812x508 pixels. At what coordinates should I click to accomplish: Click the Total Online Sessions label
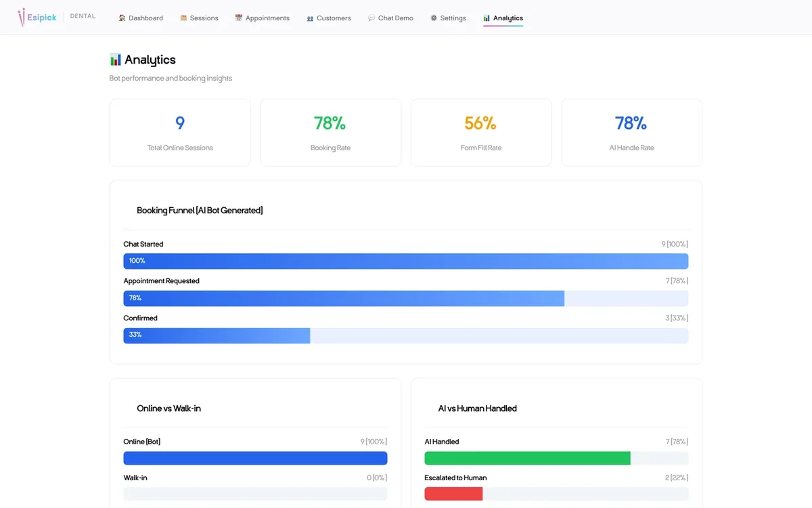[180, 148]
